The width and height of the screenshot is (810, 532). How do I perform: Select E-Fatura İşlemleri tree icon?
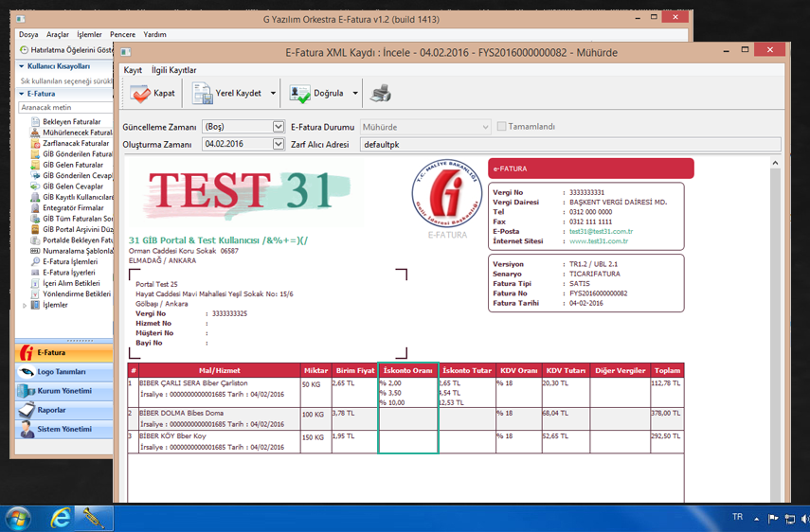(x=35, y=261)
